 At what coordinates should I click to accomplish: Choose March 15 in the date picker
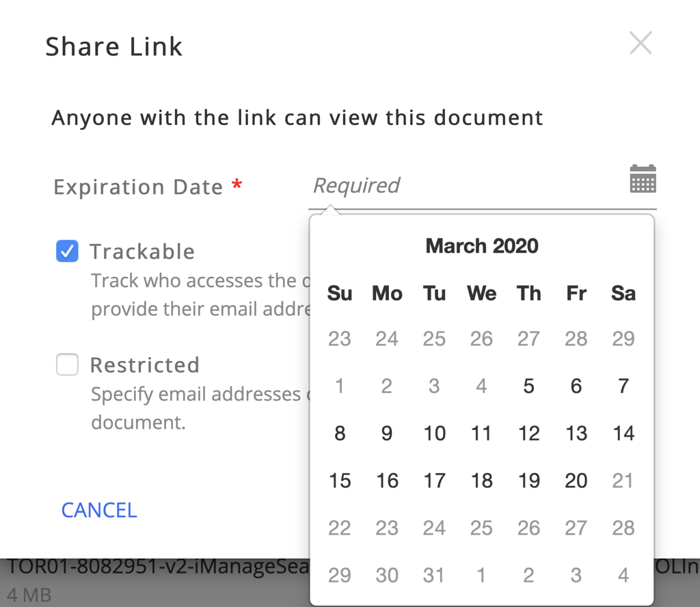point(340,481)
